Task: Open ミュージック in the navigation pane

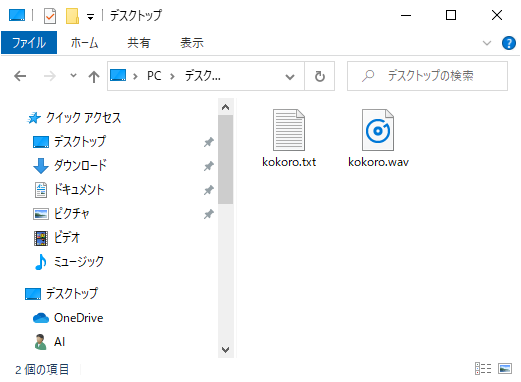Action: pyautogui.click(x=79, y=261)
